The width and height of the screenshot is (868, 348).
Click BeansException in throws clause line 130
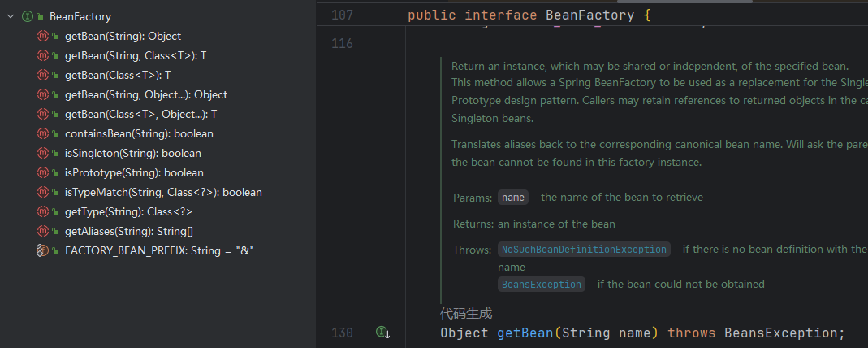782,333
